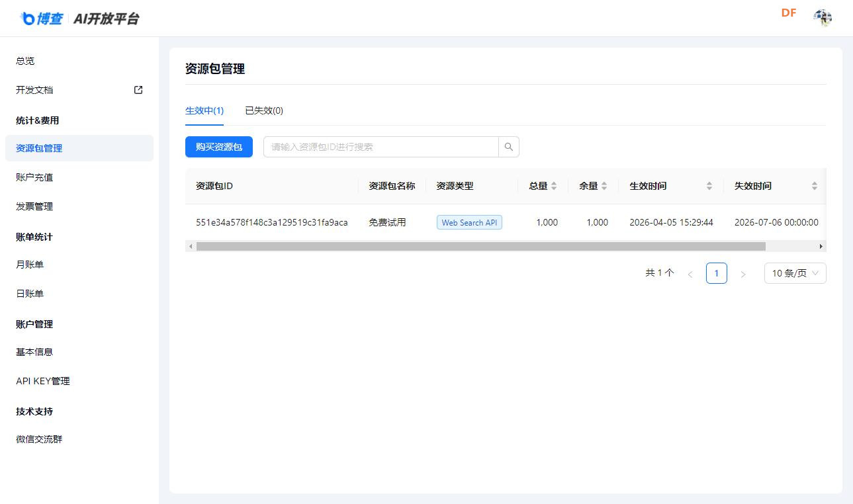Screen dimensions: 853x504
Task: Select the Web Search API type tag
Action: pyautogui.click(x=469, y=222)
